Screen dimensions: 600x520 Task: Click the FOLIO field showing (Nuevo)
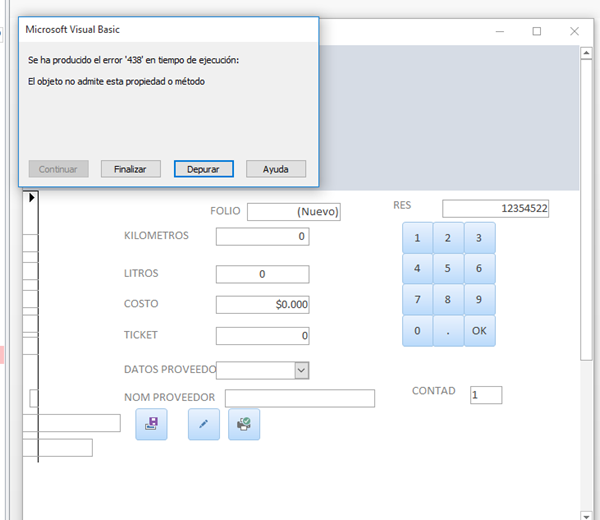(x=293, y=212)
